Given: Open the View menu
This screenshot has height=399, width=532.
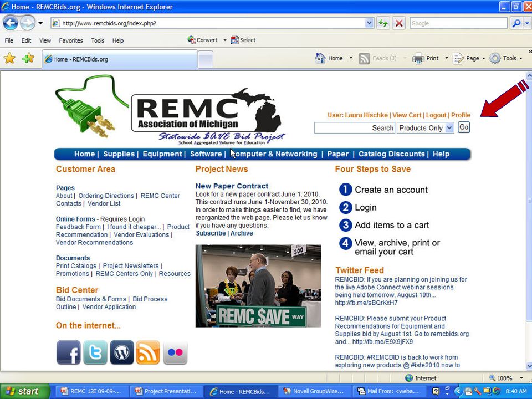Looking at the screenshot, I should [x=45, y=40].
